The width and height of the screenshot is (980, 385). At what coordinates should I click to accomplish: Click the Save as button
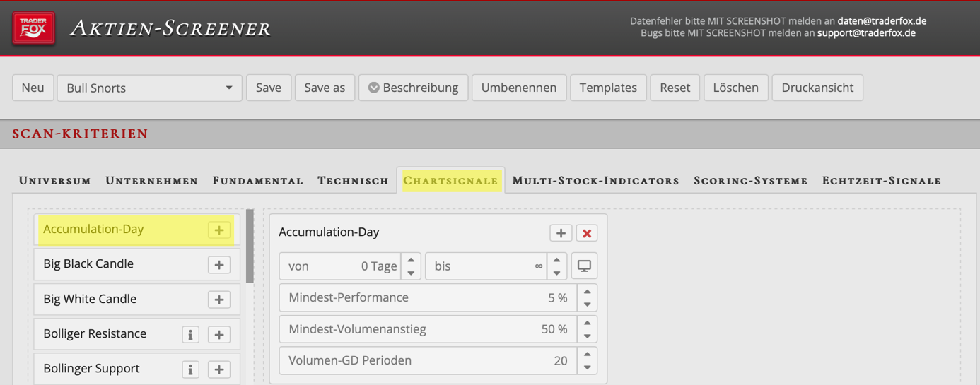point(325,88)
